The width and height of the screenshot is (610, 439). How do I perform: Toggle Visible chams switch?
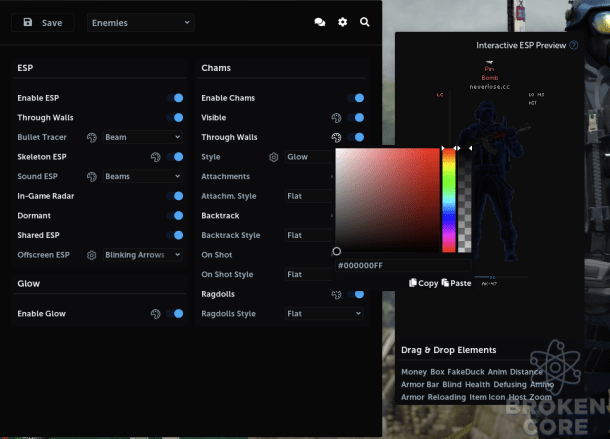click(x=356, y=118)
